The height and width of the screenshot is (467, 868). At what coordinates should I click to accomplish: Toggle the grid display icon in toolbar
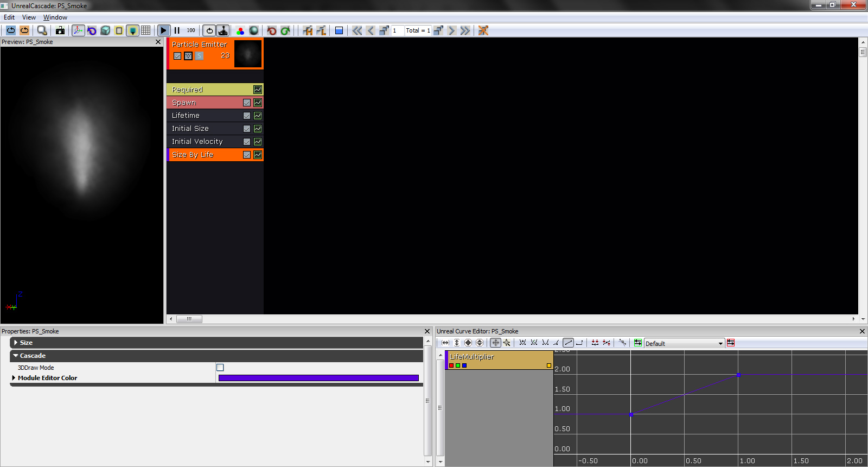(x=146, y=30)
